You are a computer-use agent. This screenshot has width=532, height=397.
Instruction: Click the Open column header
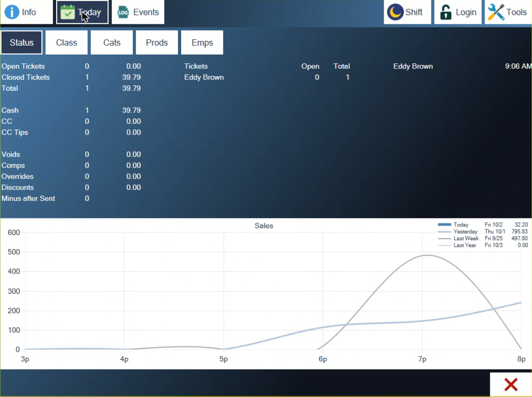tap(310, 66)
